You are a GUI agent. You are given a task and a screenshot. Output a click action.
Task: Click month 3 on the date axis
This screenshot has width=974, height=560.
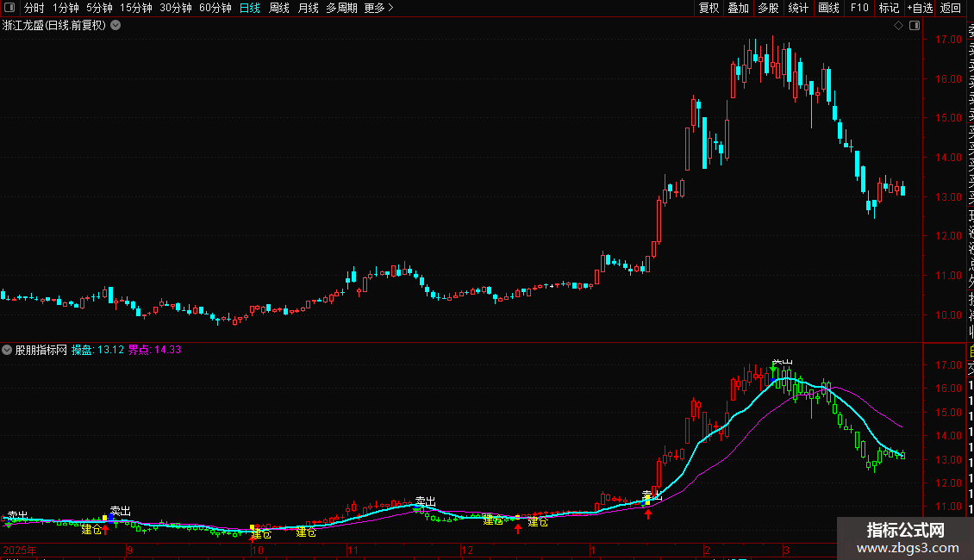pyautogui.click(x=786, y=551)
